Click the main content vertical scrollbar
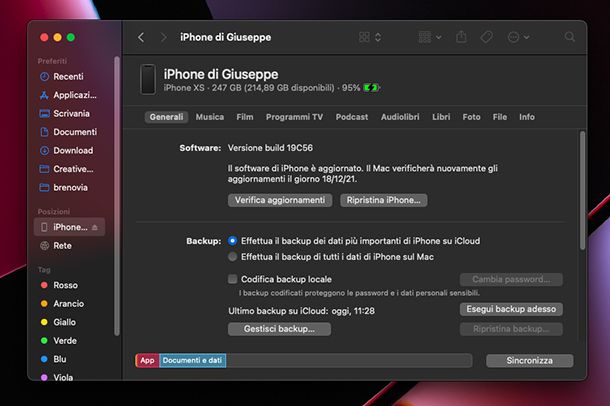Viewport: 610px width, 406px height. [582, 191]
